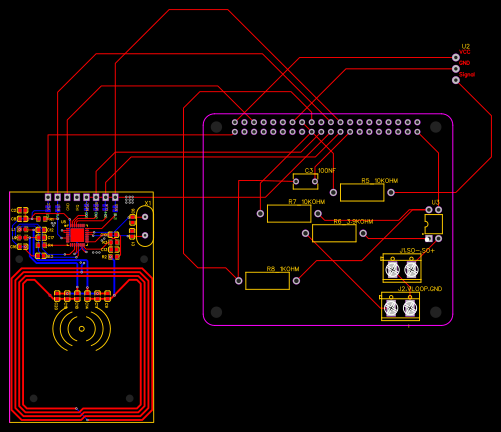Select the left pad of R8
Screen dimensions: 501x432
click(x=239, y=281)
